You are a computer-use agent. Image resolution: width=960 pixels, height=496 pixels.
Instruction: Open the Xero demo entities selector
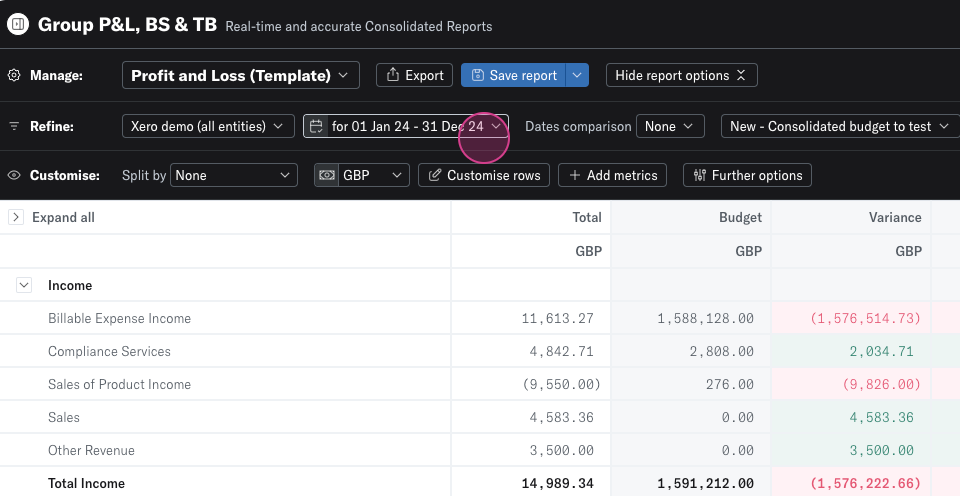tap(208, 127)
